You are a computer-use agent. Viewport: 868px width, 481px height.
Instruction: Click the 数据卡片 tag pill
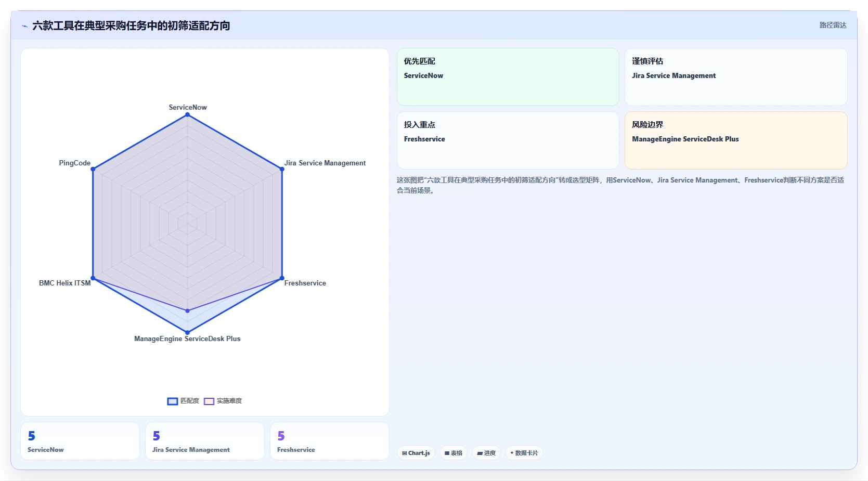pos(524,453)
